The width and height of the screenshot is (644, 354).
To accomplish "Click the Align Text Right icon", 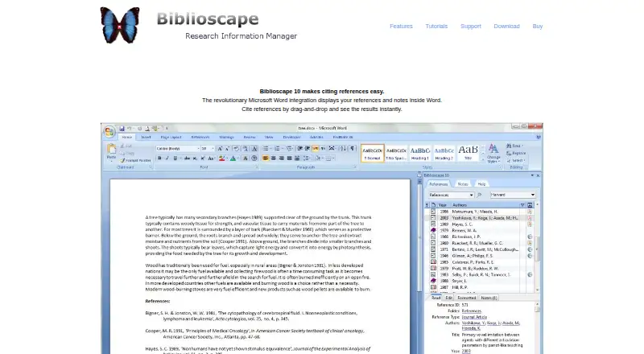I will coord(281,158).
